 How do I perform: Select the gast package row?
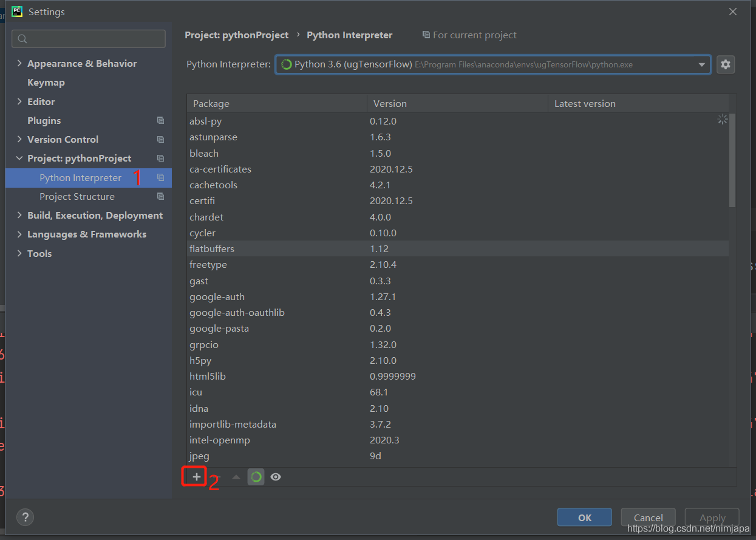click(x=458, y=281)
